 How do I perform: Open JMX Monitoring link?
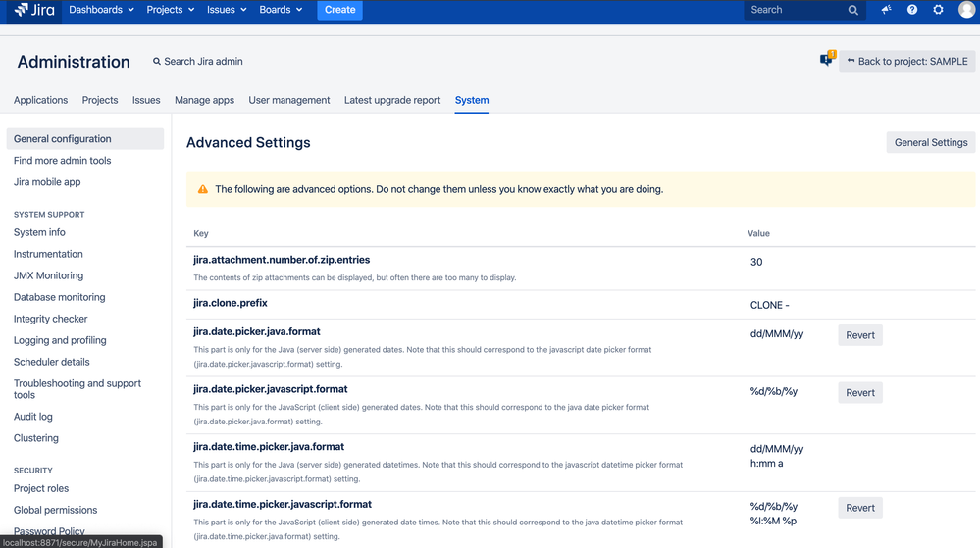pyautogui.click(x=48, y=275)
